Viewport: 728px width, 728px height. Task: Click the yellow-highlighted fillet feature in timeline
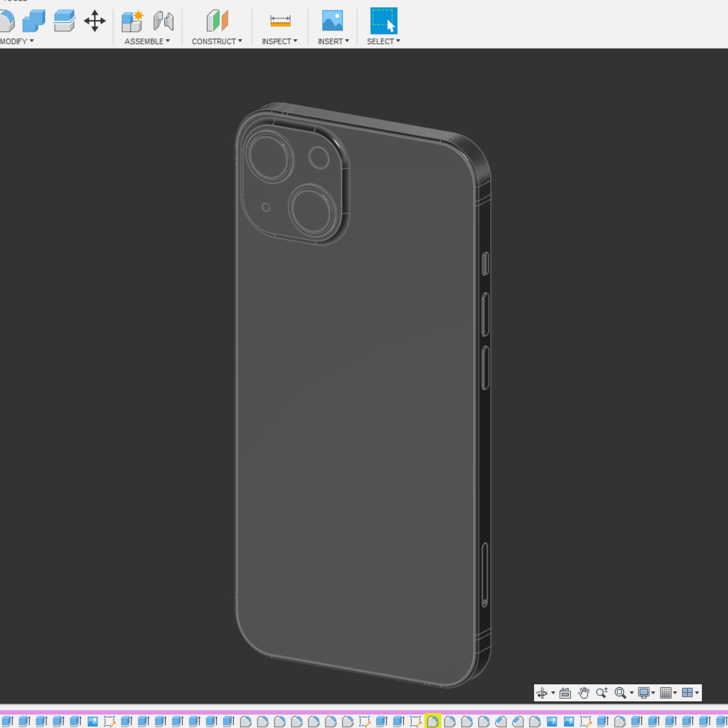(x=433, y=721)
